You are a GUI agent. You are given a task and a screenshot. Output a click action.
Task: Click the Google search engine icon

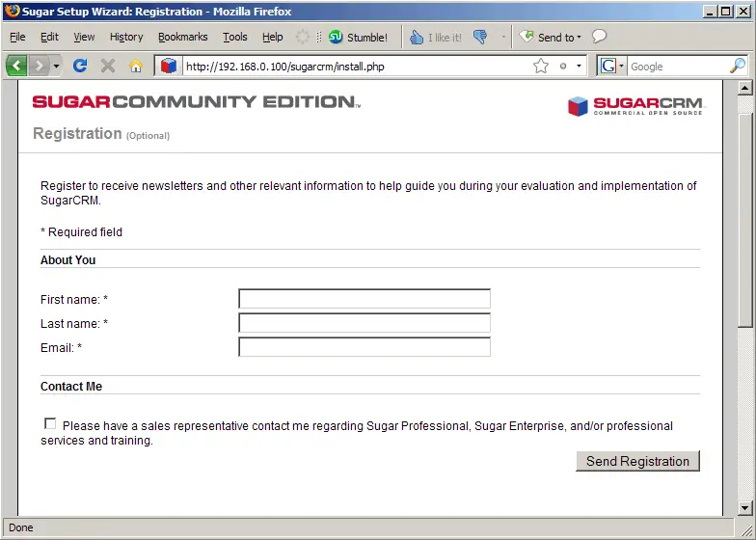coord(608,66)
